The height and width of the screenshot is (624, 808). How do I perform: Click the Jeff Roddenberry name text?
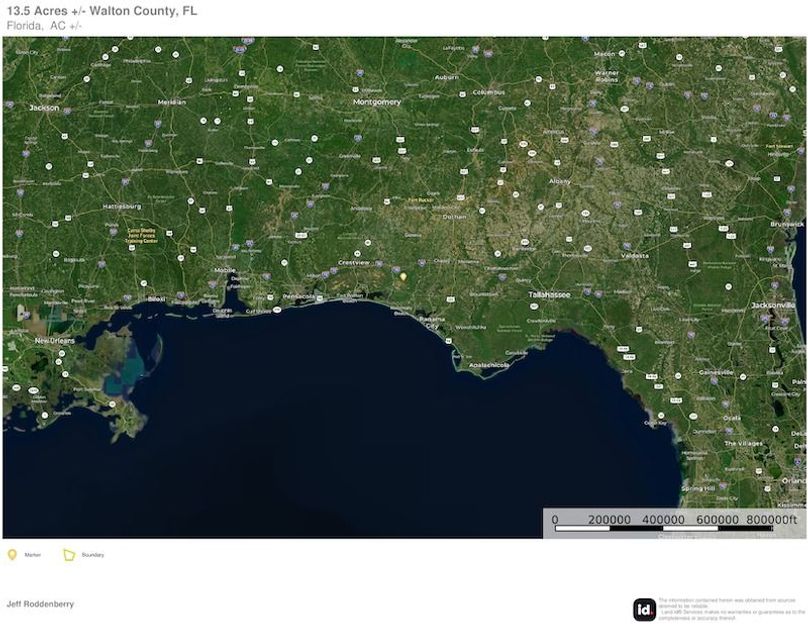[x=40, y=604]
